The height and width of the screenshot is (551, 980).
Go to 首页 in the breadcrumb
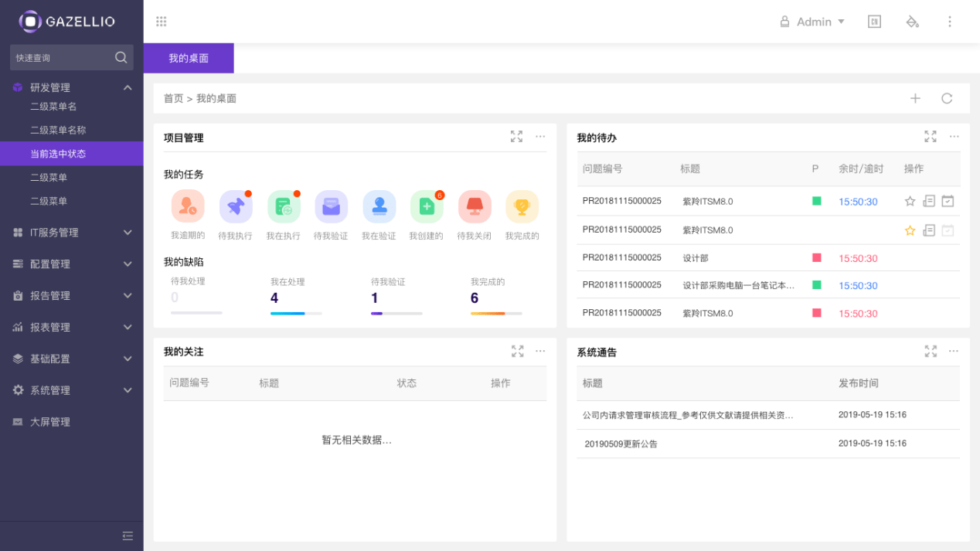(173, 98)
